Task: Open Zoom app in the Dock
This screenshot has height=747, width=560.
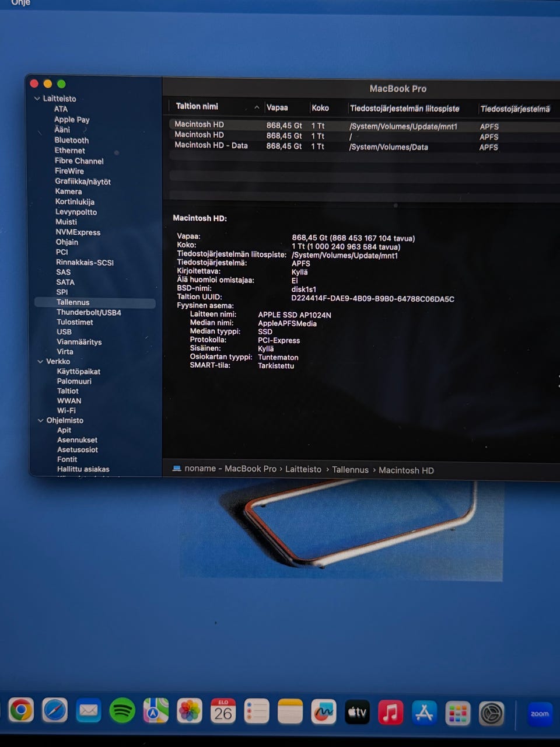Action: click(540, 714)
